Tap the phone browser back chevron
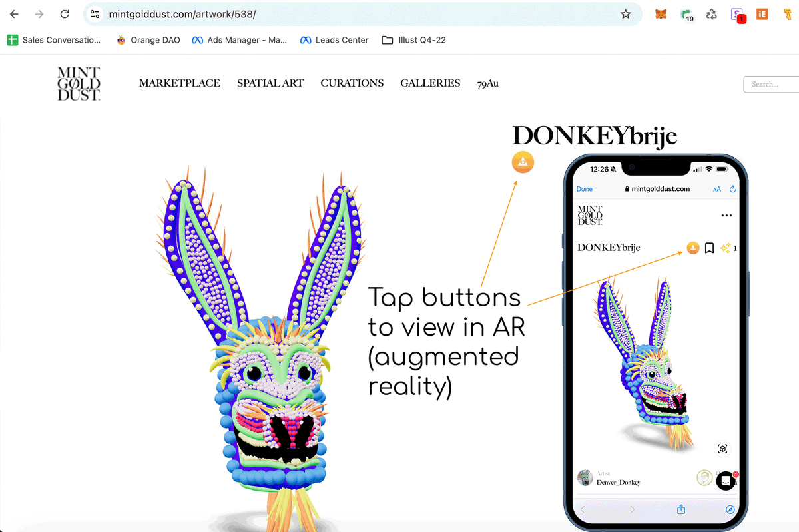The height and width of the screenshot is (532, 799). (x=583, y=509)
